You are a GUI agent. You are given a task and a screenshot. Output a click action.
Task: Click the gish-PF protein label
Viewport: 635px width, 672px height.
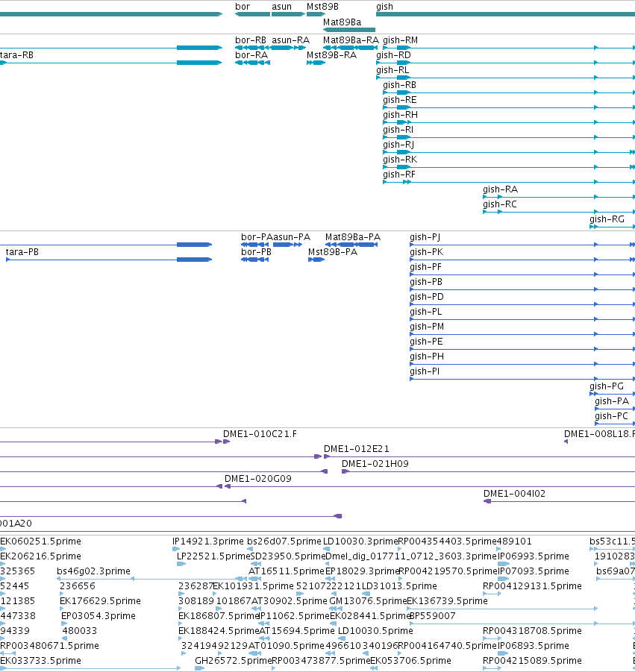425,267
